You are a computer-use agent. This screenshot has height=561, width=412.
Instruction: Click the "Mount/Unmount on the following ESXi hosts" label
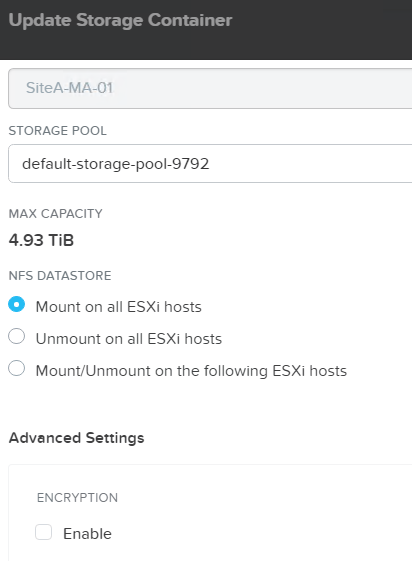pyautogui.click(x=191, y=371)
